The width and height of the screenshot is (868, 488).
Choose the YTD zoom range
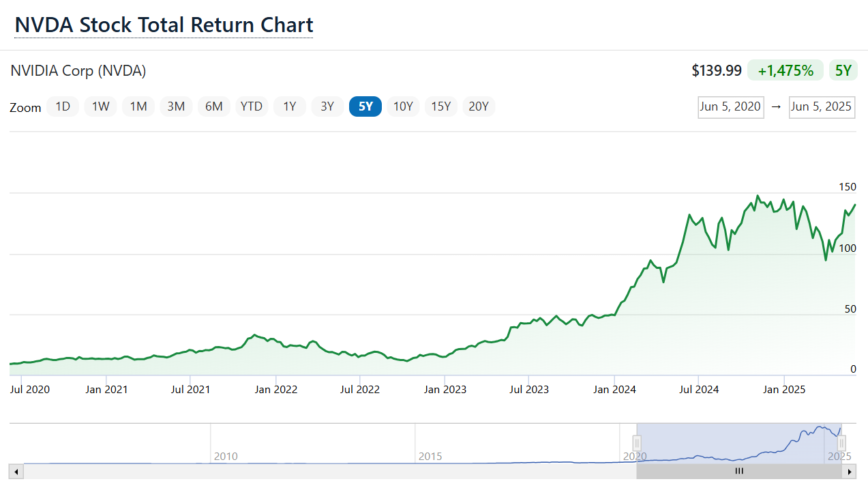[252, 106]
